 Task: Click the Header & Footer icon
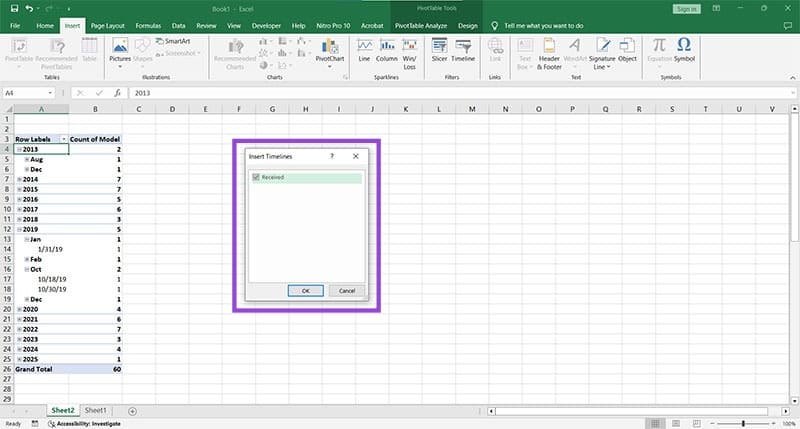549,51
